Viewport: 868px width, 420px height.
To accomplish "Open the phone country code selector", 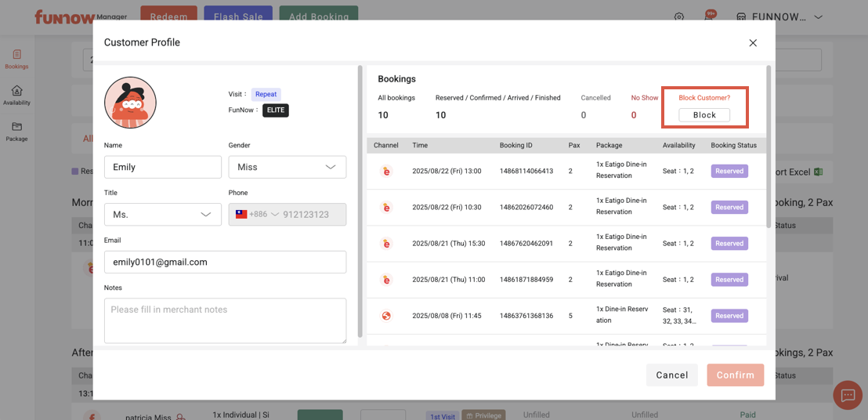I will (257, 215).
